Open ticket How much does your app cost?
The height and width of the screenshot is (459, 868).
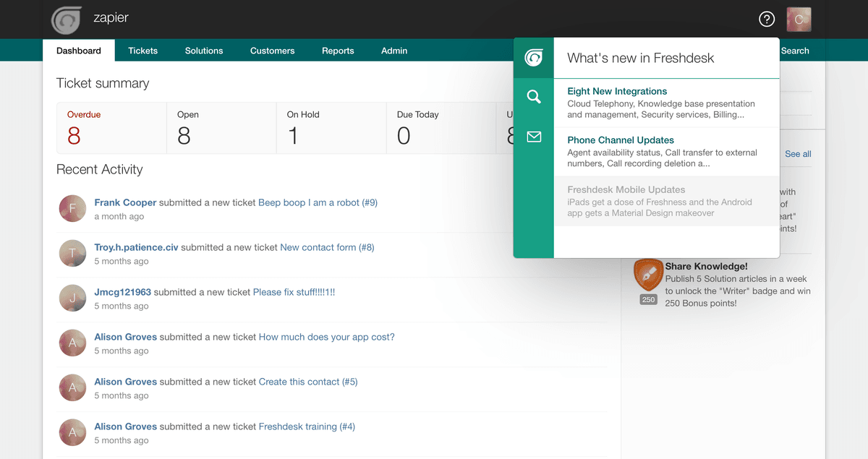(x=327, y=337)
